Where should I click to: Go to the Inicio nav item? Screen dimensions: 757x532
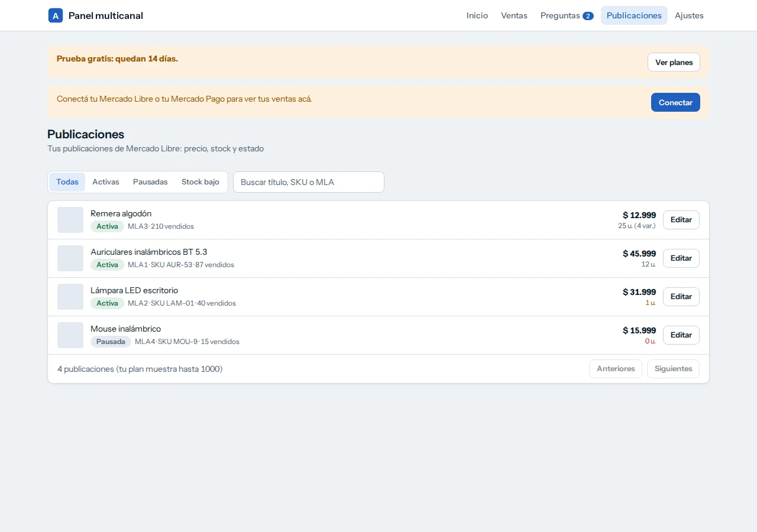pyautogui.click(x=477, y=15)
